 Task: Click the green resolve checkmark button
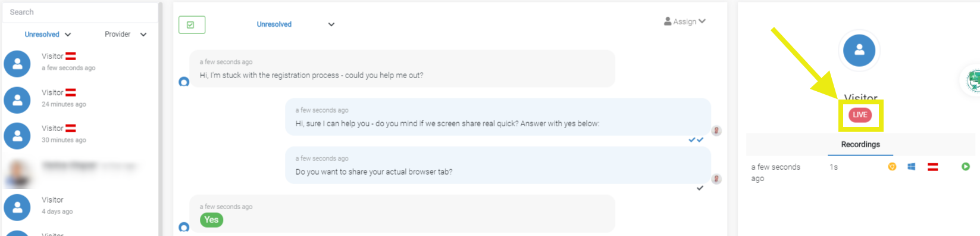192,24
